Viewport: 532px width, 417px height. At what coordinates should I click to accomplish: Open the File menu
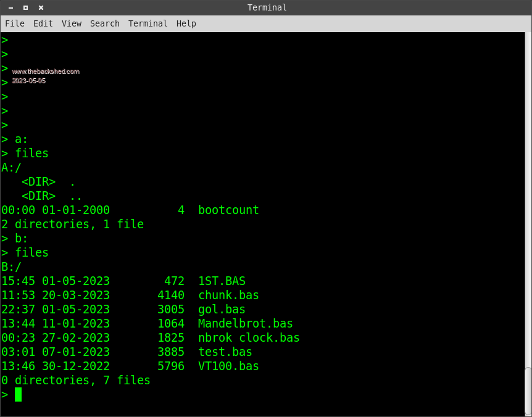(15, 23)
